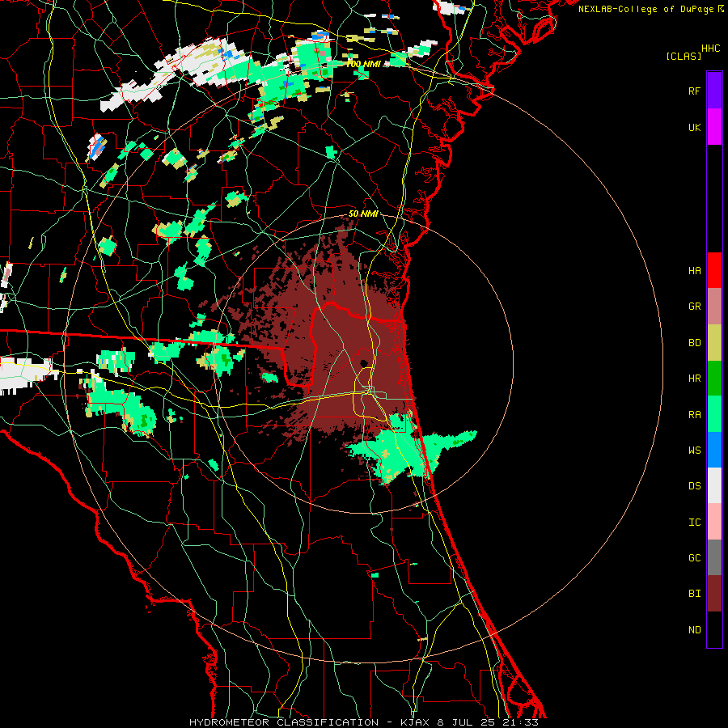Click the black radar site dot
Viewport: 728px width, 728px height.
[363, 363]
